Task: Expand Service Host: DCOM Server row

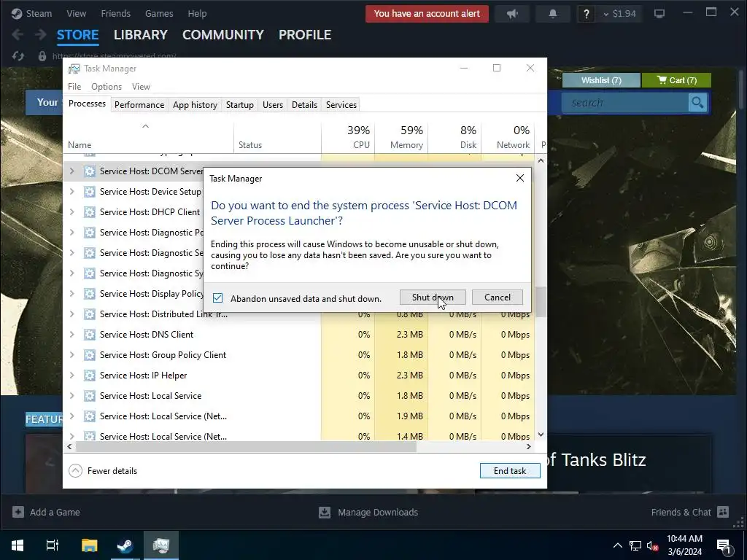Action: [x=72, y=171]
